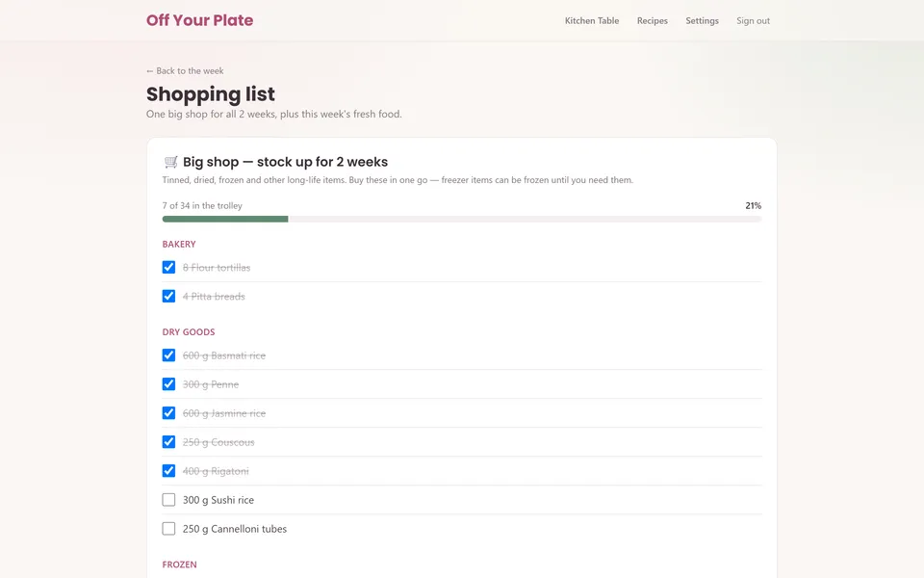
Task: Click the struck-through 400 g Rigatoni label
Action: (x=216, y=471)
